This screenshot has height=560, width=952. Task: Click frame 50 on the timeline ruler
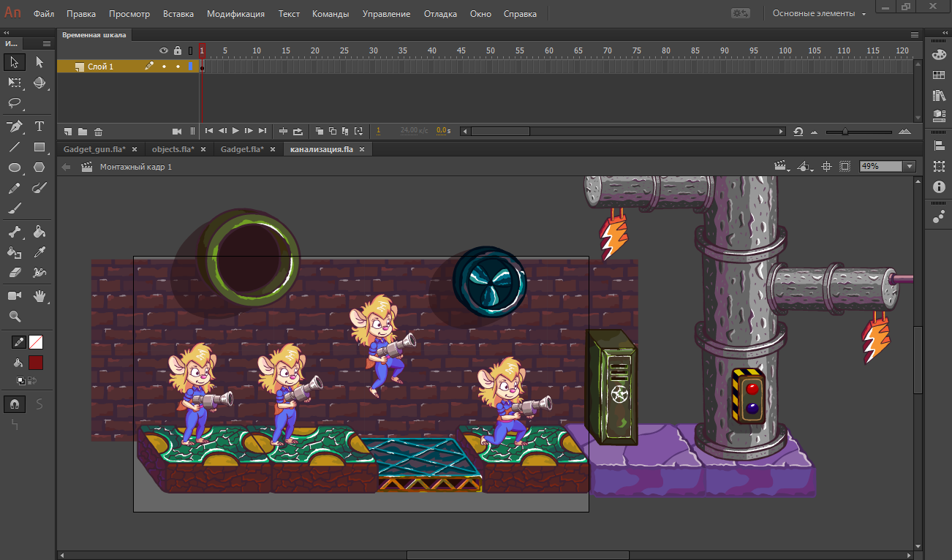[491, 50]
